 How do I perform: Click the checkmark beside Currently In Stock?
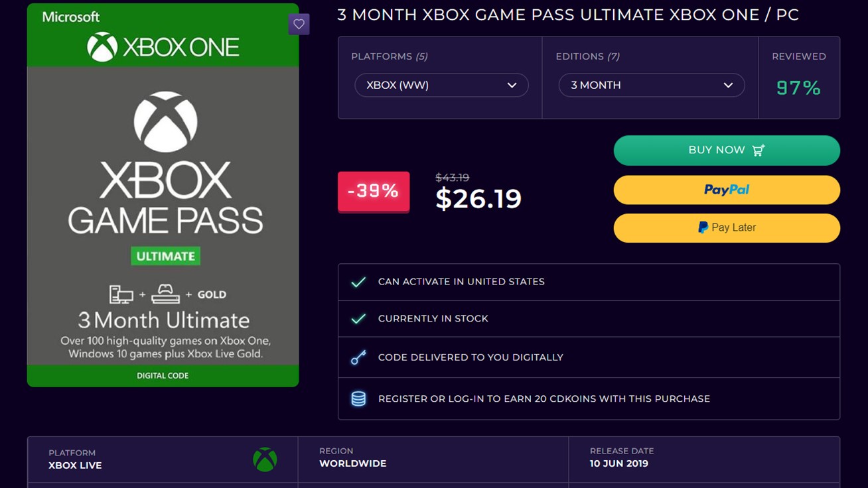tap(358, 319)
